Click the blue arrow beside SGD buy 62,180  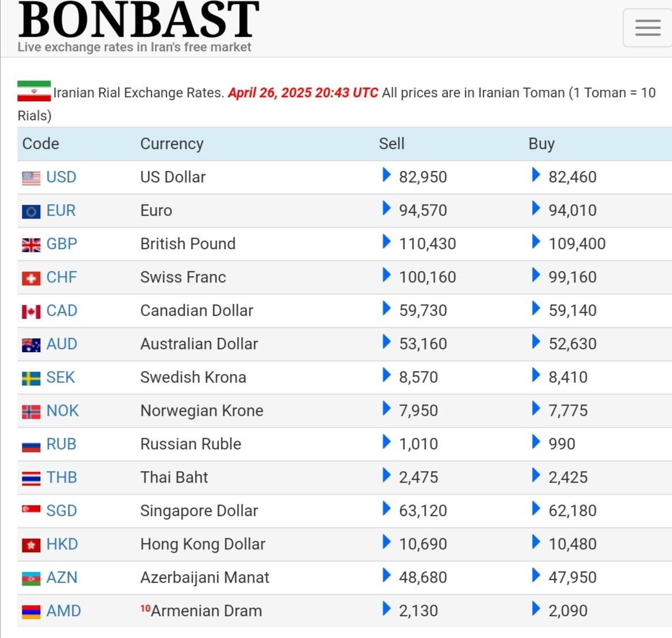(x=536, y=509)
